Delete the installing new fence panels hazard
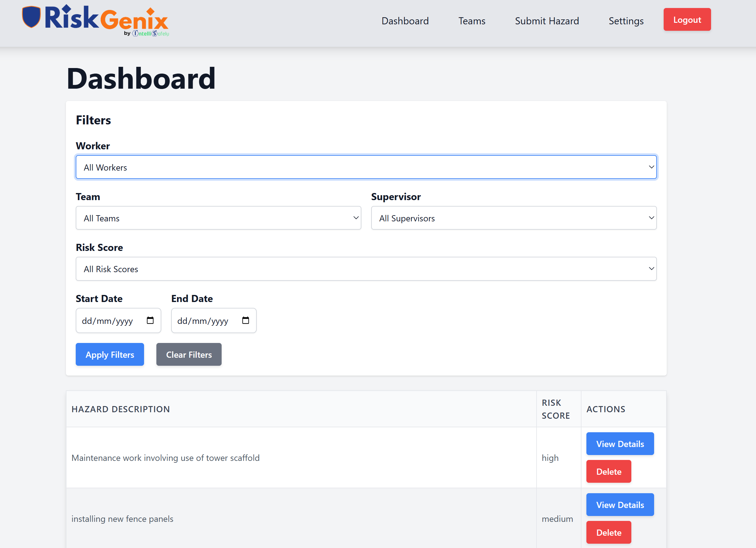This screenshot has height=548, width=756. tap(608, 532)
